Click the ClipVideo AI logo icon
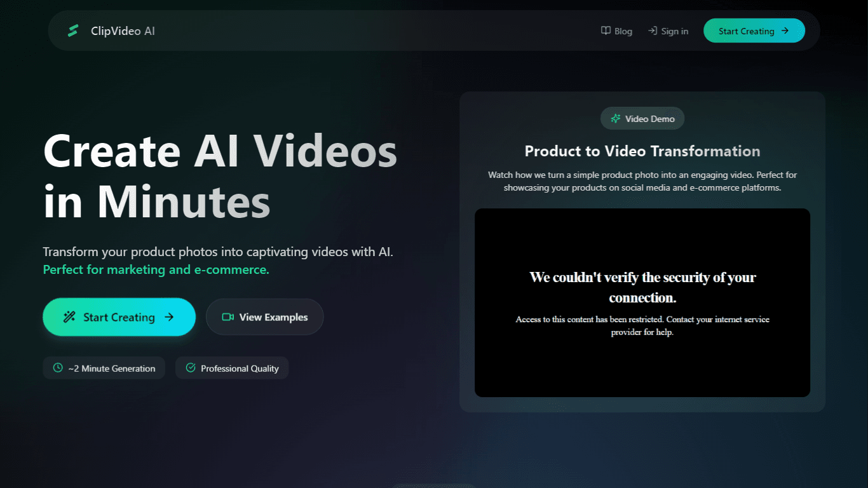Image resolution: width=868 pixels, height=488 pixels. [73, 30]
